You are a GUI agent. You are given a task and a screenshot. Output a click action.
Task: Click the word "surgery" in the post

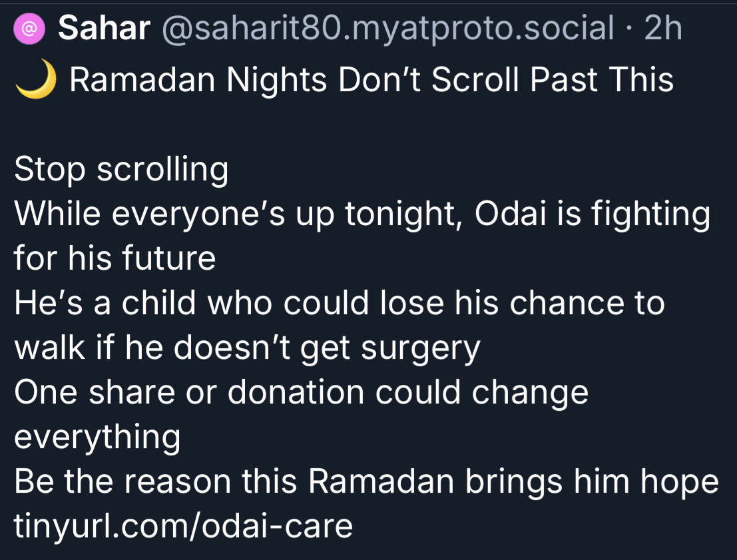click(421, 348)
